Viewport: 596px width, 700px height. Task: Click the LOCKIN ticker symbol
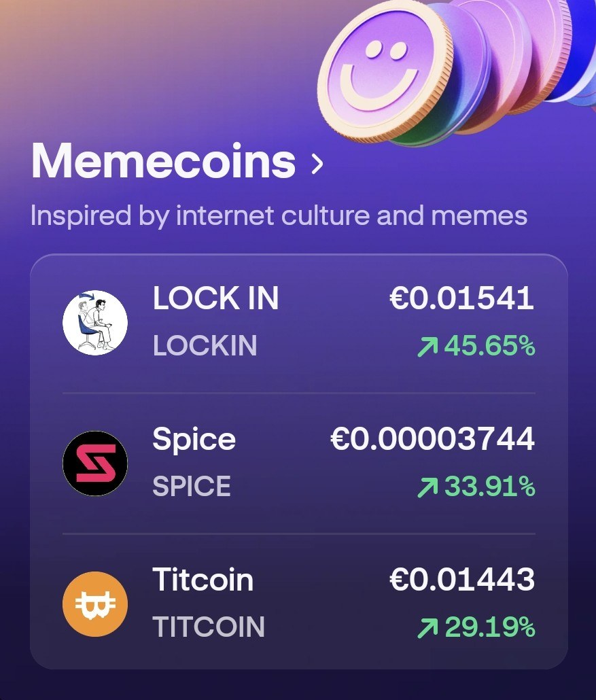(x=205, y=345)
